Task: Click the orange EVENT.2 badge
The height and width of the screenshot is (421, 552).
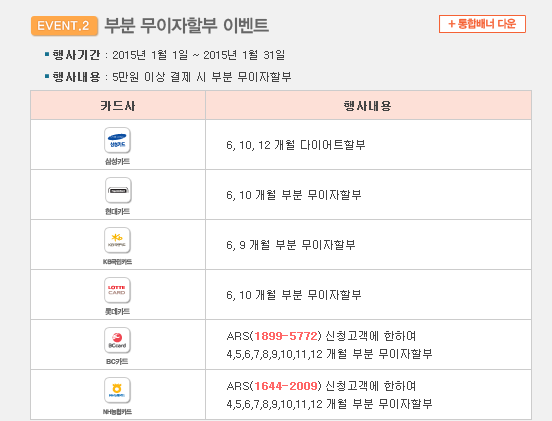Action: 64,26
